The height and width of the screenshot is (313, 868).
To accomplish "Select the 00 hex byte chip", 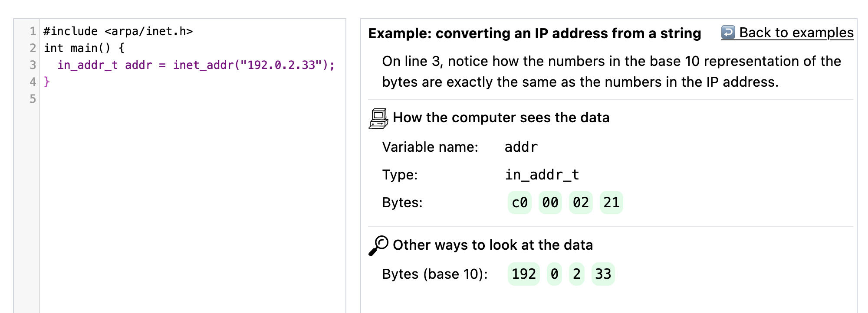I will tap(550, 202).
